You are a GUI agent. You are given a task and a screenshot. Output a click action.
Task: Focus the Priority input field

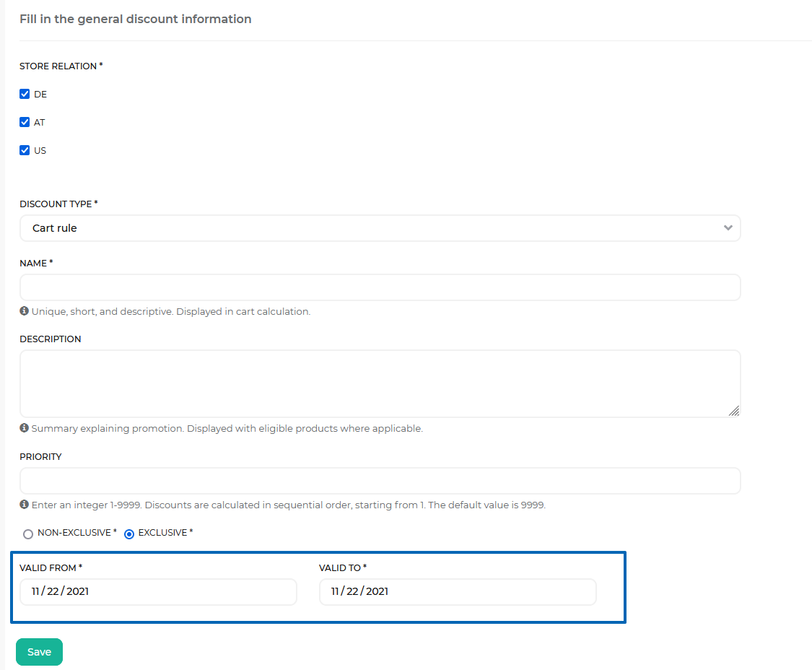(380, 481)
